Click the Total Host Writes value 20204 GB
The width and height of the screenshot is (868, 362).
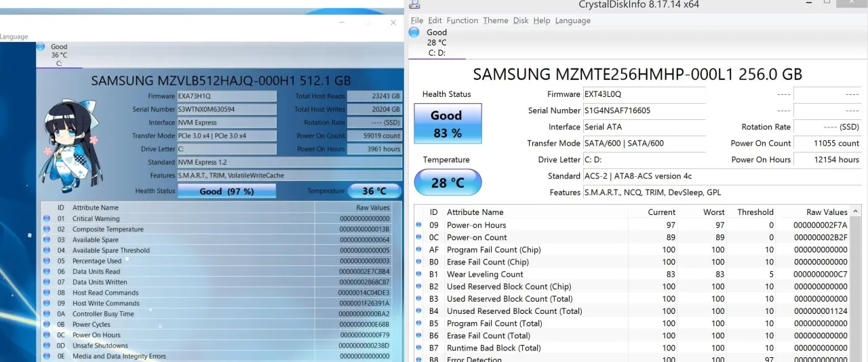coord(374,109)
